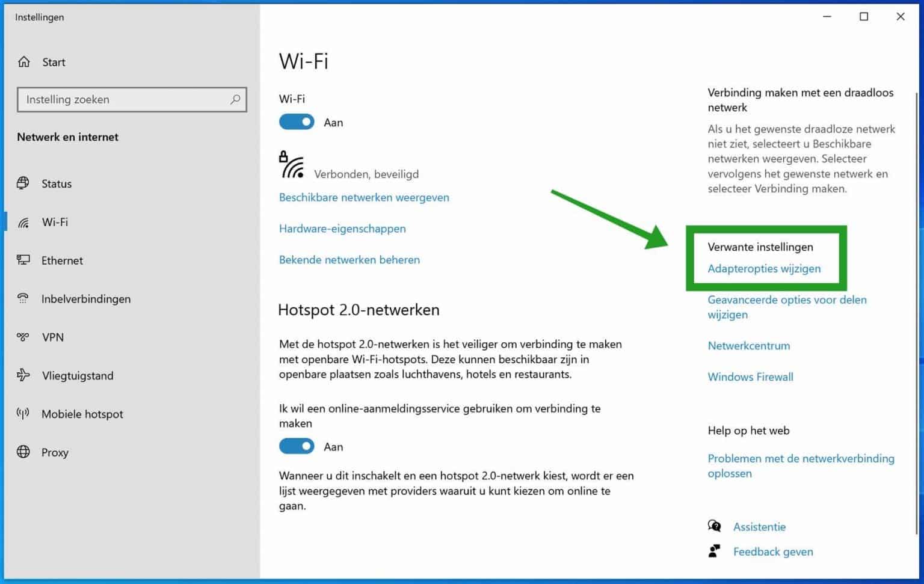This screenshot has height=584, width=924.
Task: Click Adapteropties wijzigen
Action: coord(764,269)
